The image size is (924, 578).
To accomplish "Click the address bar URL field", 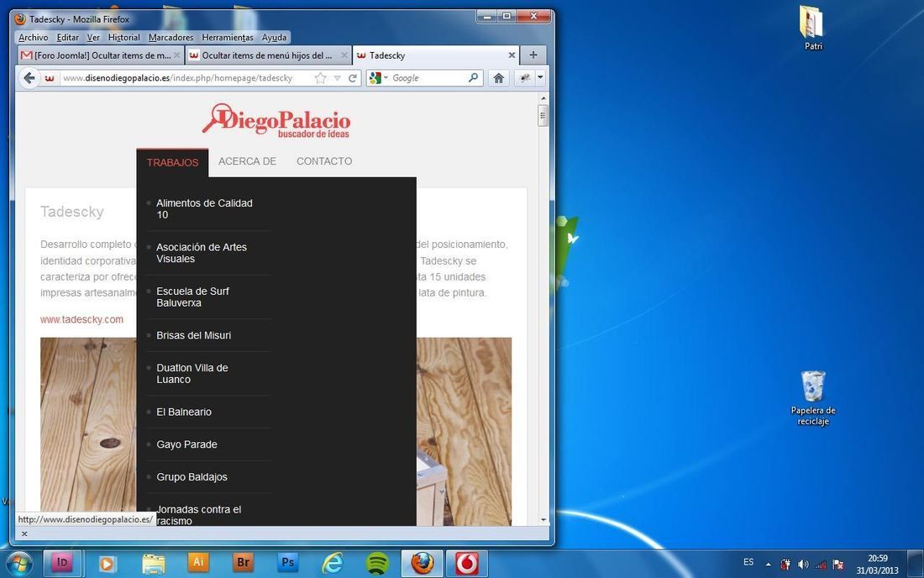I will point(186,78).
